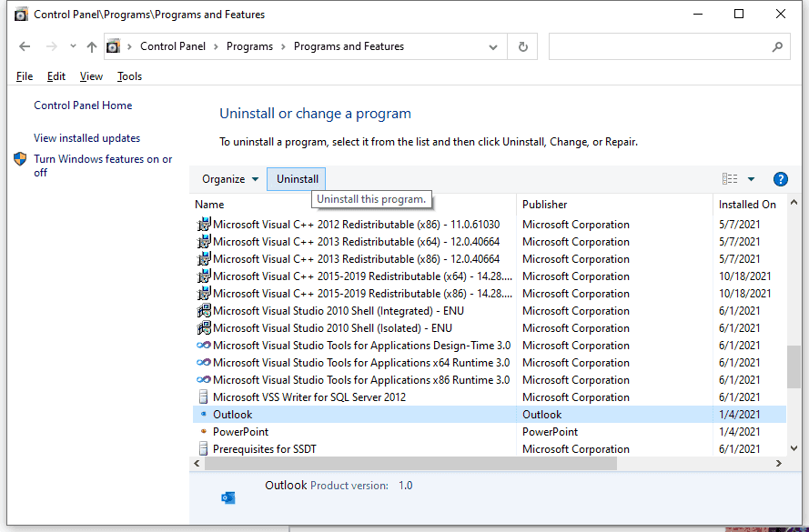Click the Uninstall button
The width and height of the screenshot is (809, 532).
click(x=298, y=179)
